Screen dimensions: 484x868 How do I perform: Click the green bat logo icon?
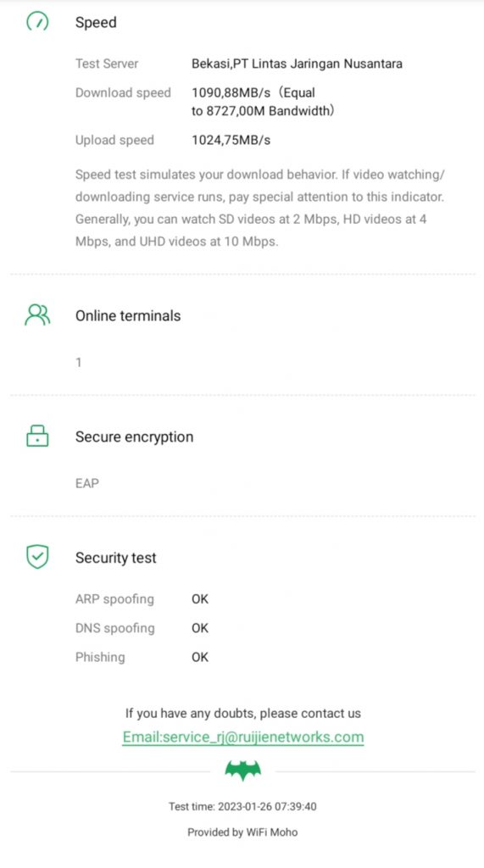point(242,770)
